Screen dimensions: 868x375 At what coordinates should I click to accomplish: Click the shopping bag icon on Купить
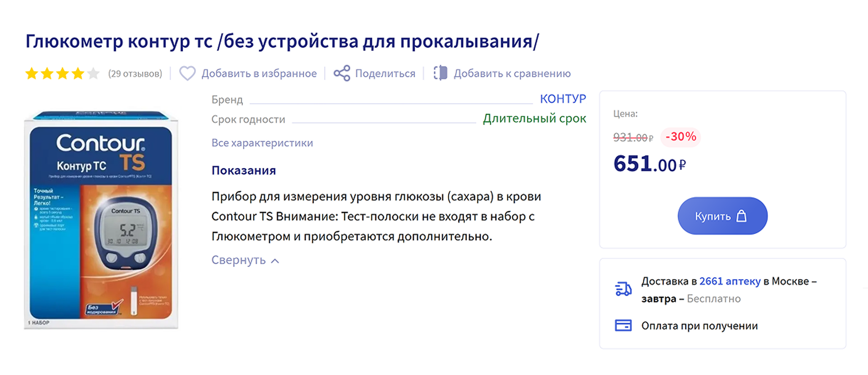pyautogui.click(x=741, y=216)
